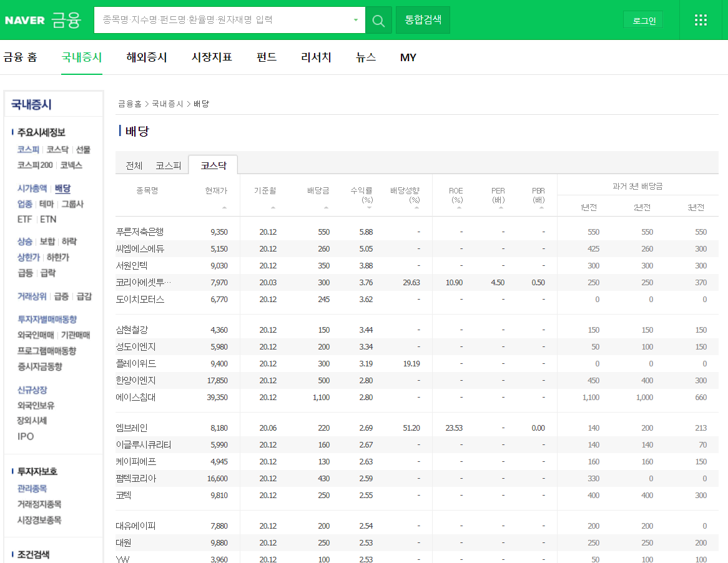
Task: Open the 펌텍코리아 stock
Action: tap(136, 478)
